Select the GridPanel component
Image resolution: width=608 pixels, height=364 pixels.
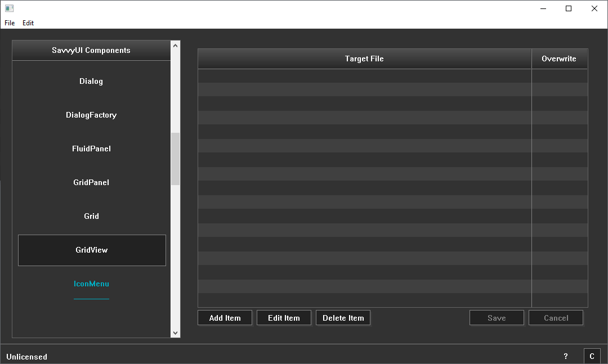click(x=91, y=182)
